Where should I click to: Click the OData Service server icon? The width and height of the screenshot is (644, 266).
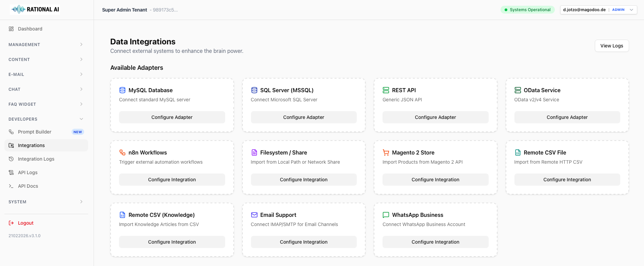tap(518, 90)
